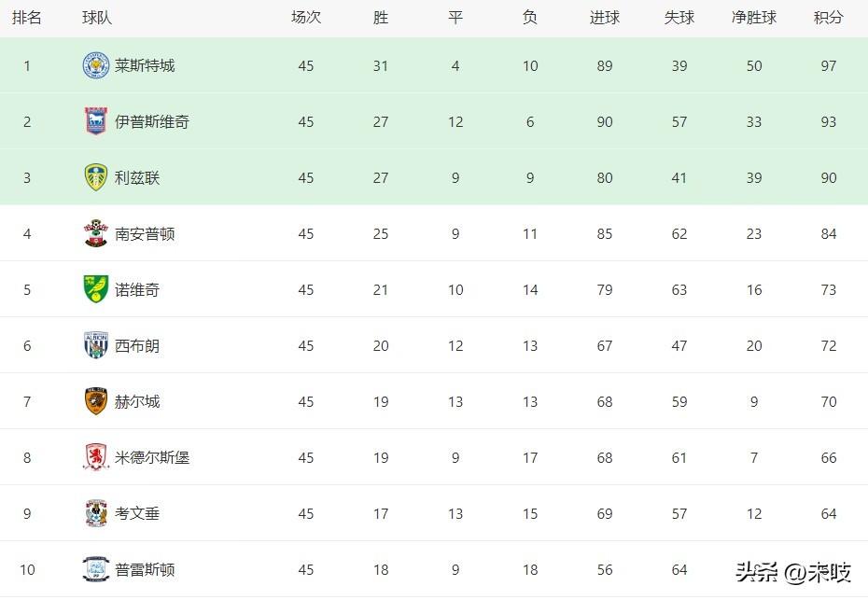
Task: Click the Southampton club crest
Action: point(96,234)
